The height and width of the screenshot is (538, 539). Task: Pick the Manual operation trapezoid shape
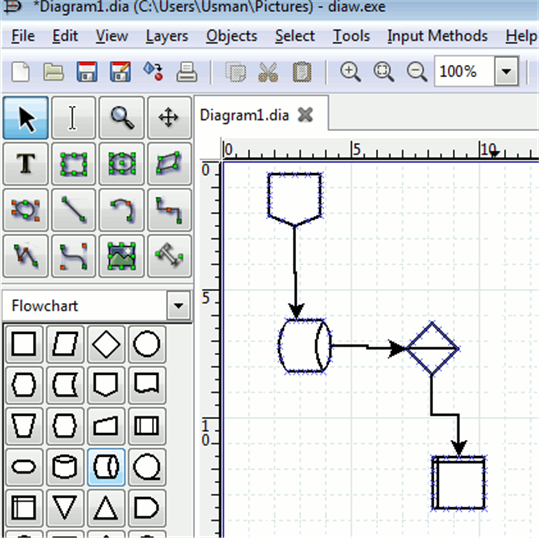click(24, 426)
